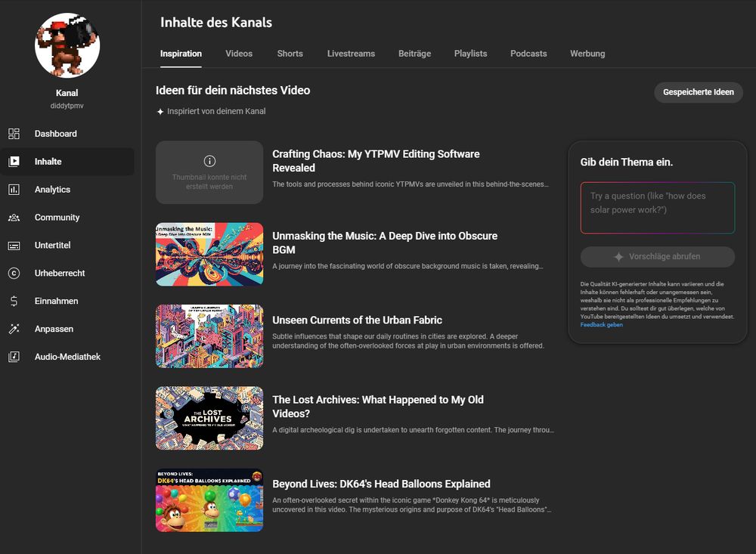The image size is (756, 554).
Task: Click description 'A journey into the fascinating world'
Action: pos(408,266)
